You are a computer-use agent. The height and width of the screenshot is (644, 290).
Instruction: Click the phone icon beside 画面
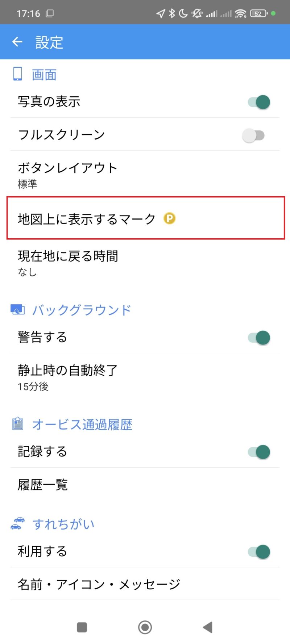[17, 74]
